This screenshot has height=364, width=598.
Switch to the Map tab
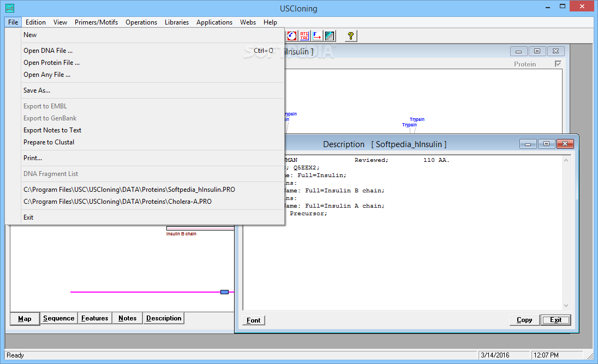pyautogui.click(x=25, y=319)
